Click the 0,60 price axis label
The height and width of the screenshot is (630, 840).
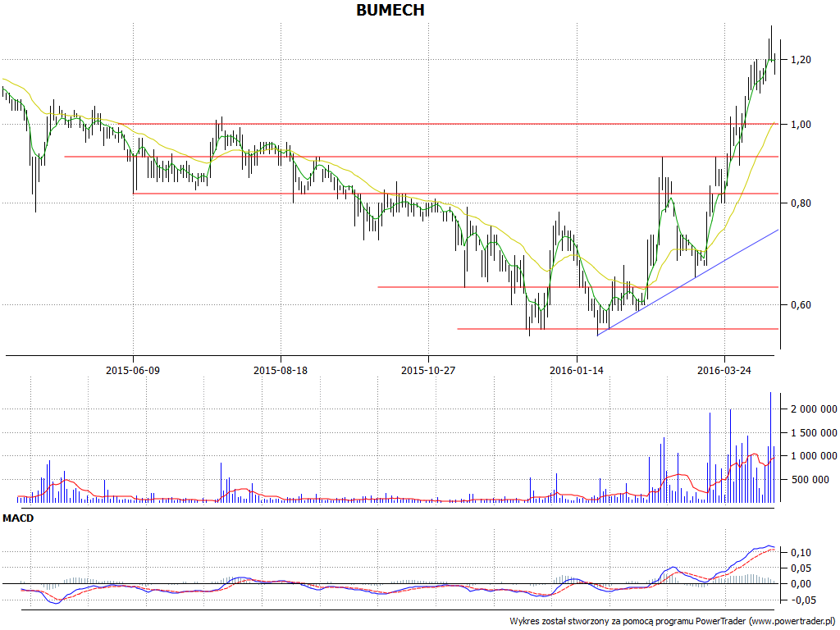(801, 305)
